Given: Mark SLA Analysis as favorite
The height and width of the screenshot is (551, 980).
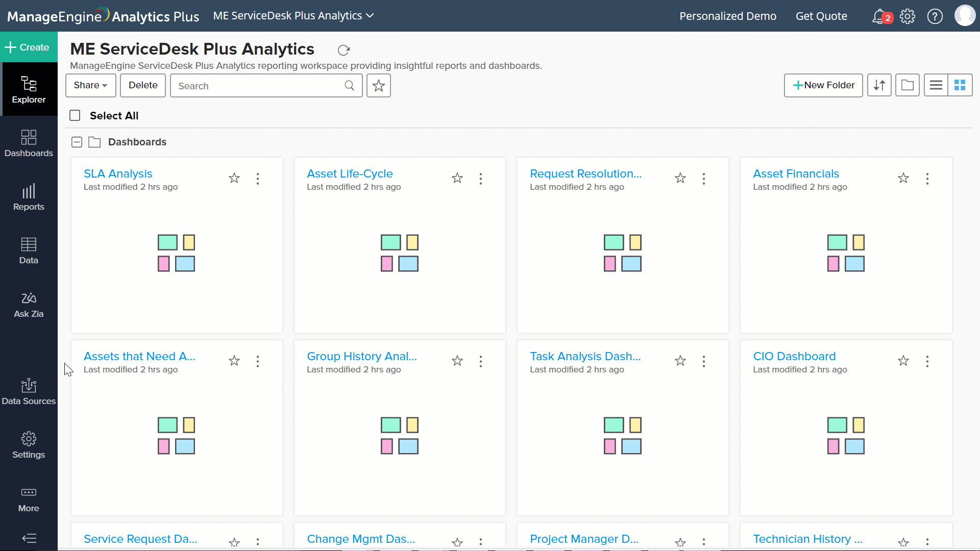Looking at the screenshot, I should [x=234, y=178].
